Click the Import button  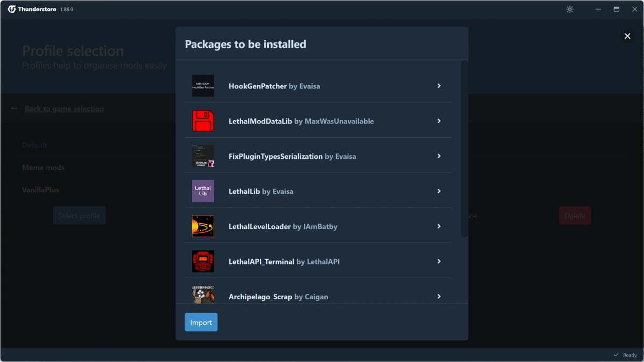201,322
